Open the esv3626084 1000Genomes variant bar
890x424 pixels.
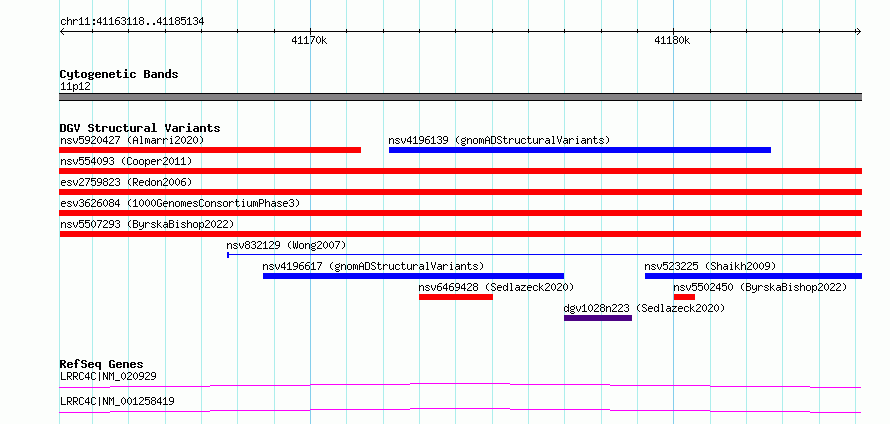pos(461,213)
